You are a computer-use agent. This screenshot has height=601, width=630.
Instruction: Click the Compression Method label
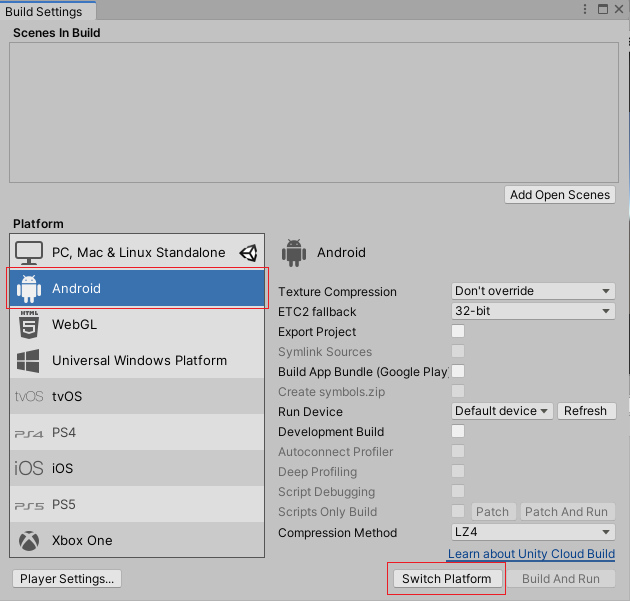(338, 533)
